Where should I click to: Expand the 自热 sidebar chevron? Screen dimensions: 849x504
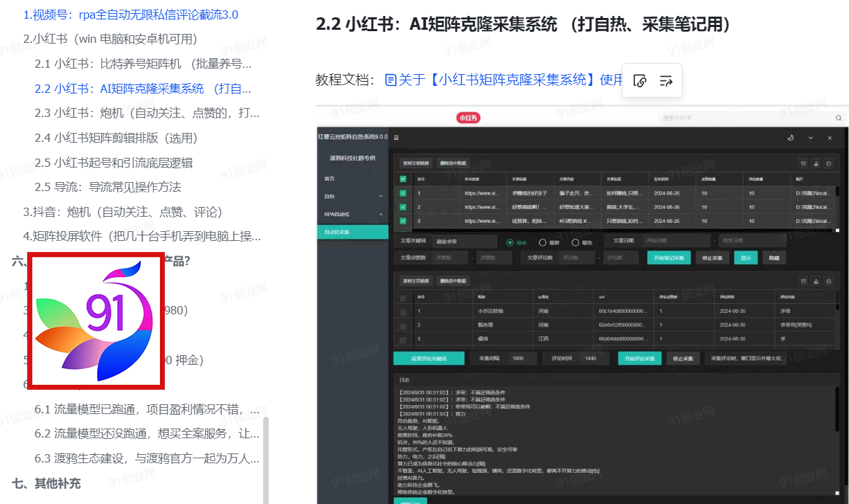click(x=380, y=197)
